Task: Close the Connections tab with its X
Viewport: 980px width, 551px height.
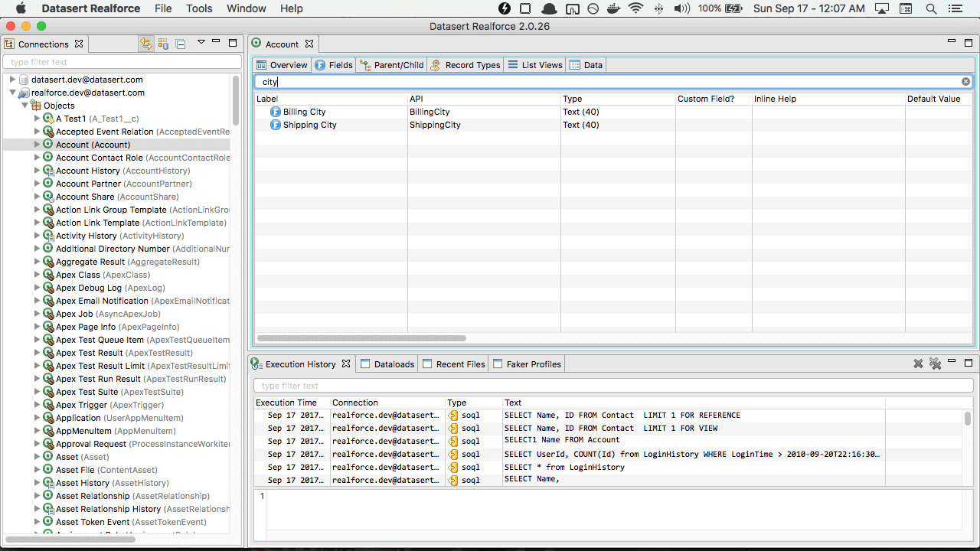Action: pyautogui.click(x=79, y=44)
